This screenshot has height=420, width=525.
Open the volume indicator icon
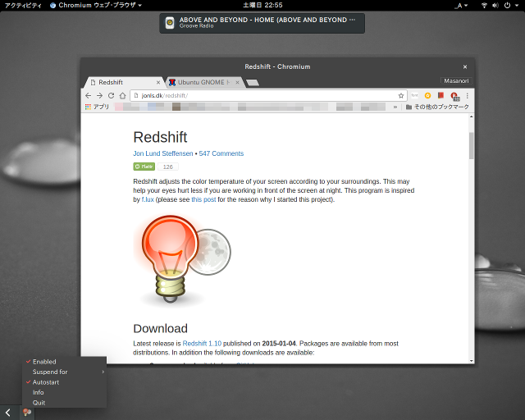(495, 5)
